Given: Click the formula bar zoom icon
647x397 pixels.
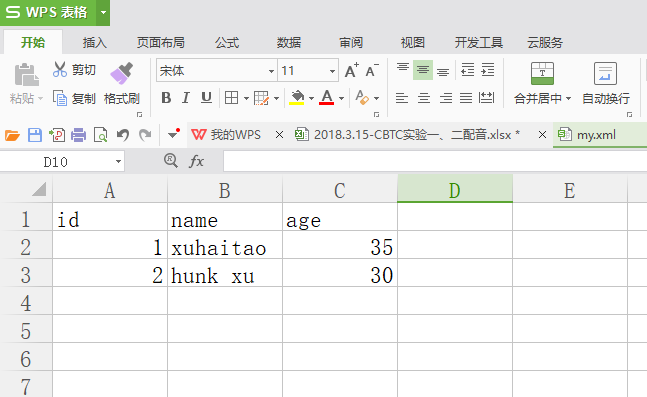Looking at the screenshot, I should click(170, 161).
